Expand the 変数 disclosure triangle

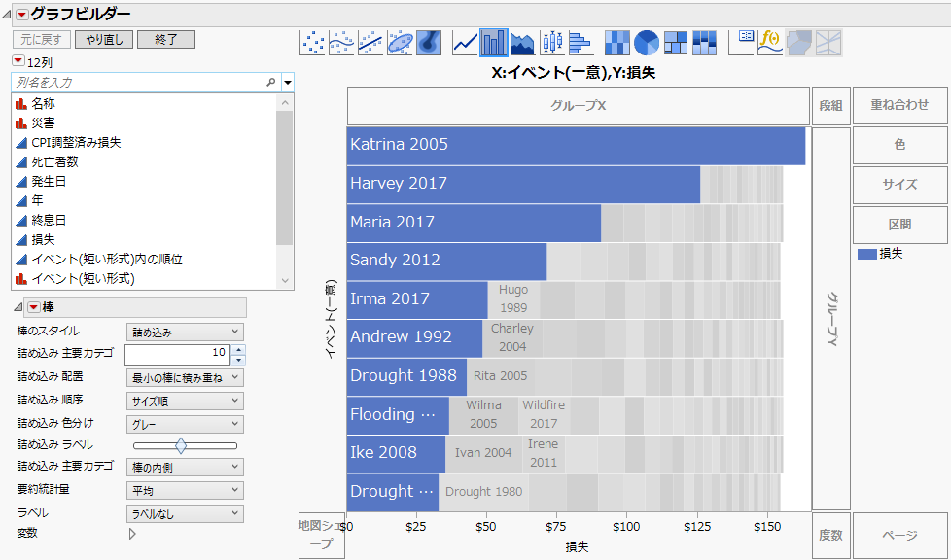pyautogui.click(x=132, y=533)
